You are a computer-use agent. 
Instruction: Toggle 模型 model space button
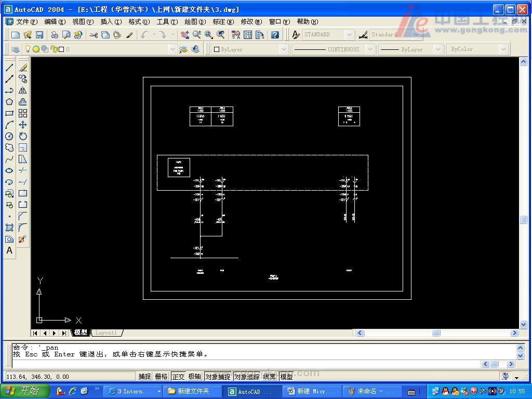286,377
